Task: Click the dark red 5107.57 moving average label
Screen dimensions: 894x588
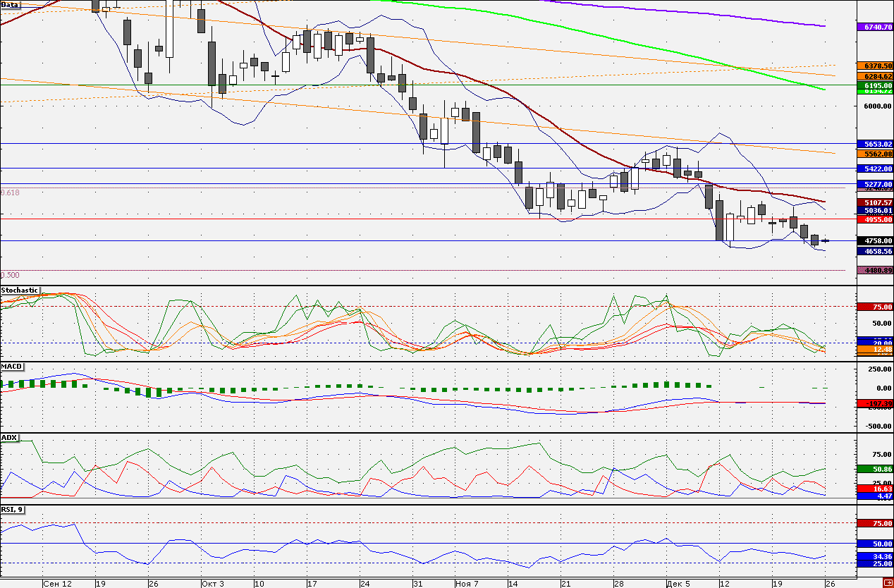Action: point(874,202)
